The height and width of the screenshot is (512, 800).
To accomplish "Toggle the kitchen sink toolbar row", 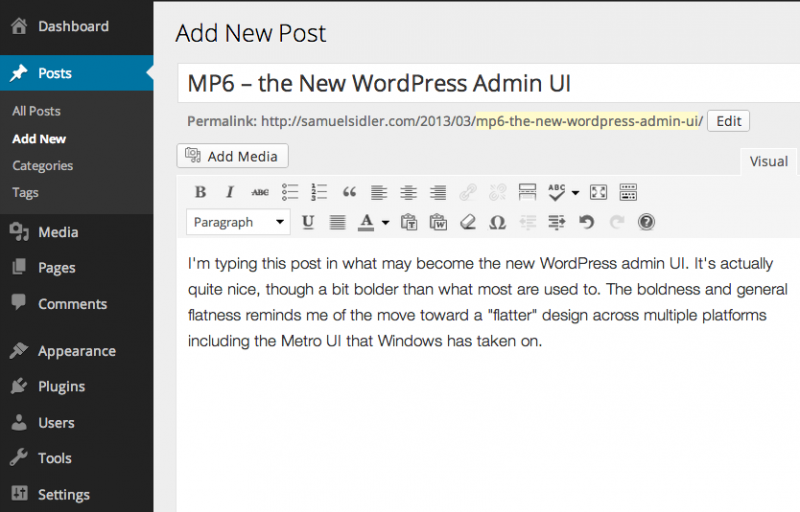I will 628,192.
